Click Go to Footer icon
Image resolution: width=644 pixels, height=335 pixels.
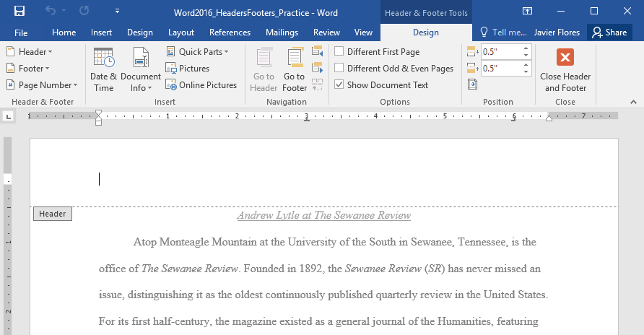295,69
